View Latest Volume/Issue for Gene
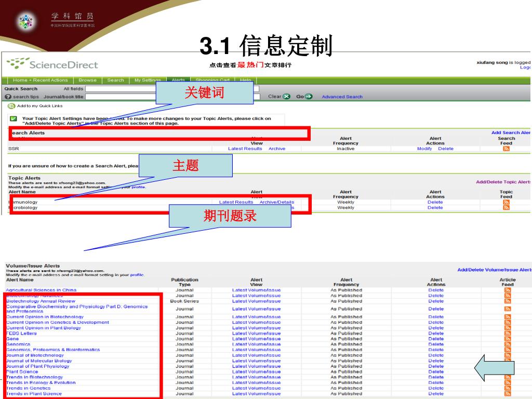Viewport: 532px width, 399px height. point(256,339)
